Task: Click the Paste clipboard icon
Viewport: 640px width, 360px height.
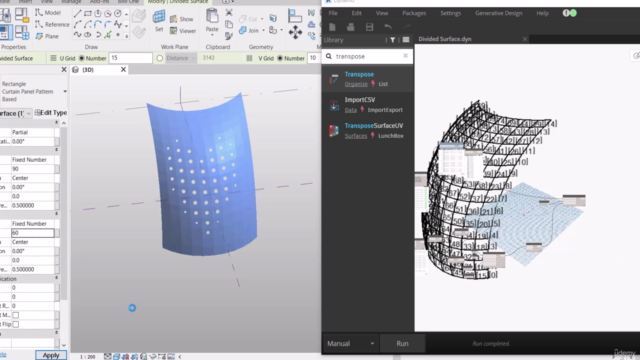Action: (212, 16)
